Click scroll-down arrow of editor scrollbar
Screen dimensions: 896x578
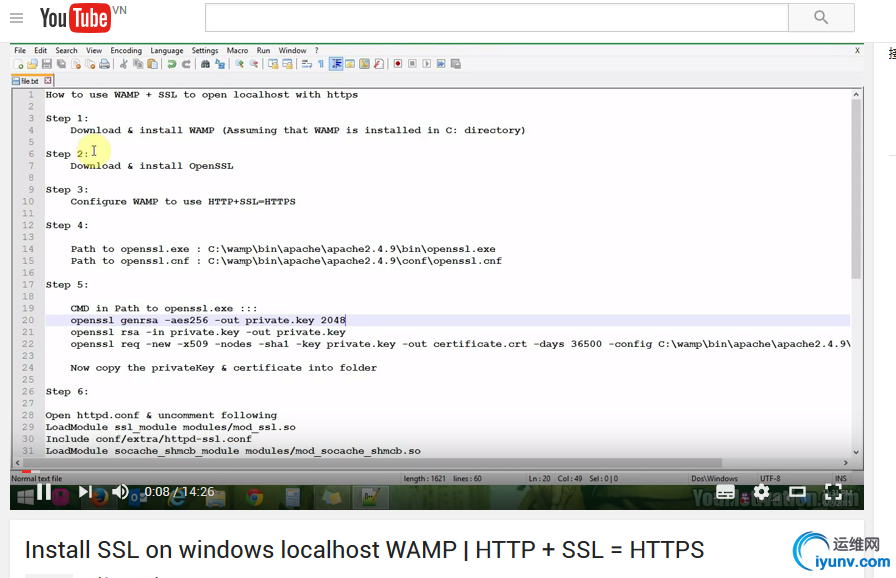pyautogui.click(x=856, y=452)
